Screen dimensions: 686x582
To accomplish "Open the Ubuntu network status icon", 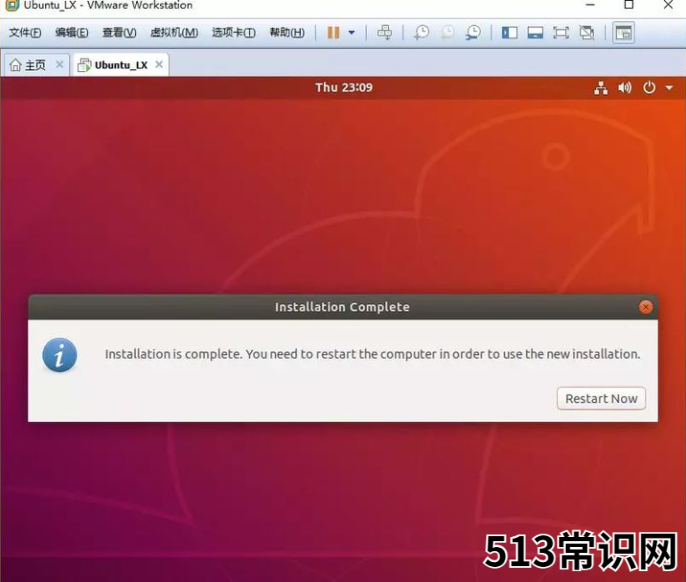I will click(x=601, y=88).
